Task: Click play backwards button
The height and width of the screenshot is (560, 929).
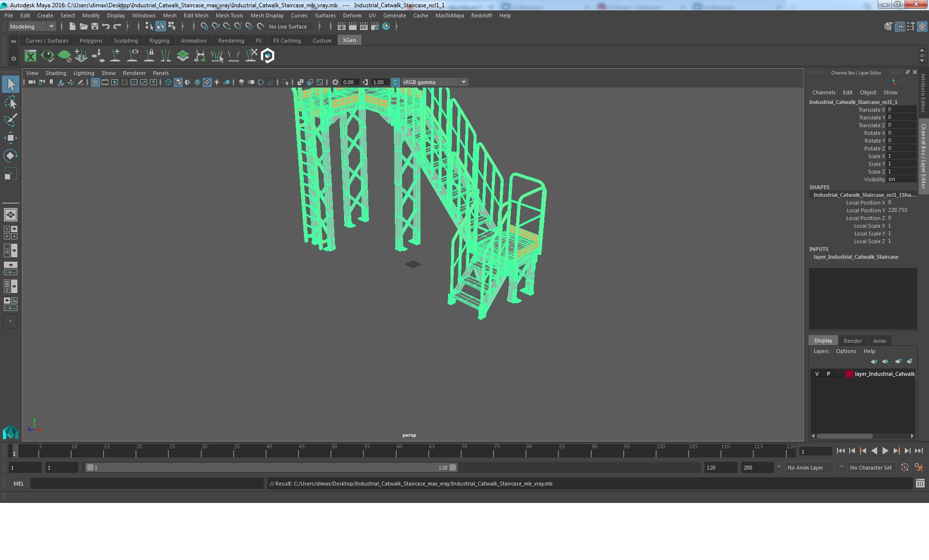Action: point(874,451)
